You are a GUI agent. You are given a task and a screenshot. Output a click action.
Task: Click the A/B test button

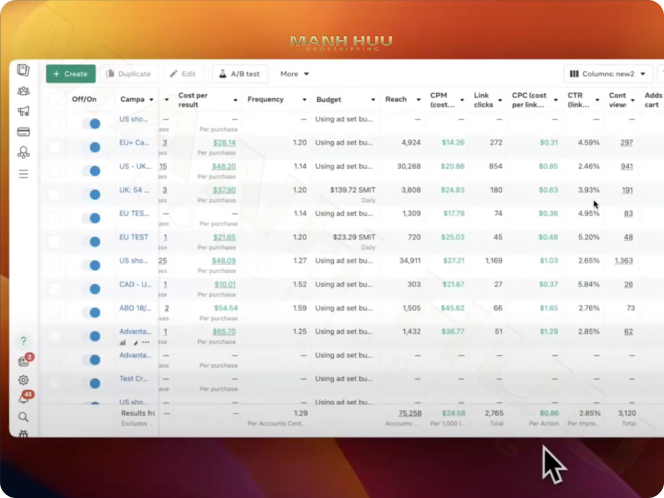(x=239, y=74)
